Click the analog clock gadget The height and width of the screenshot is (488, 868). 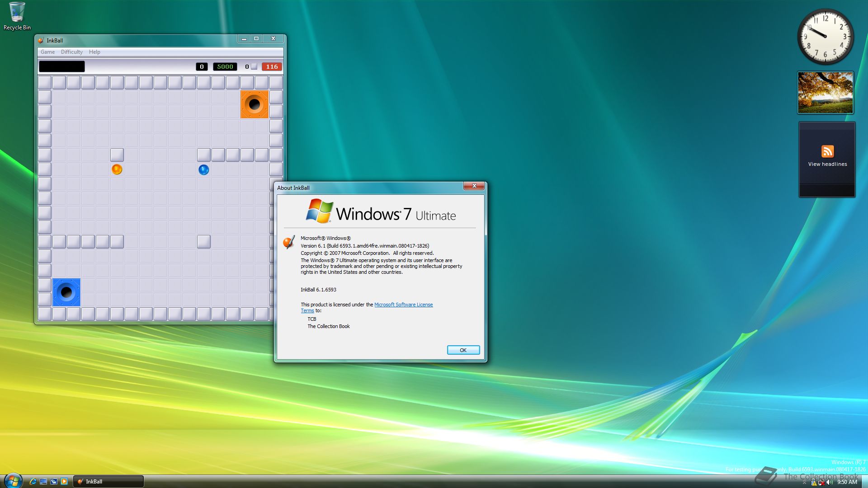[x=826, y=37]
